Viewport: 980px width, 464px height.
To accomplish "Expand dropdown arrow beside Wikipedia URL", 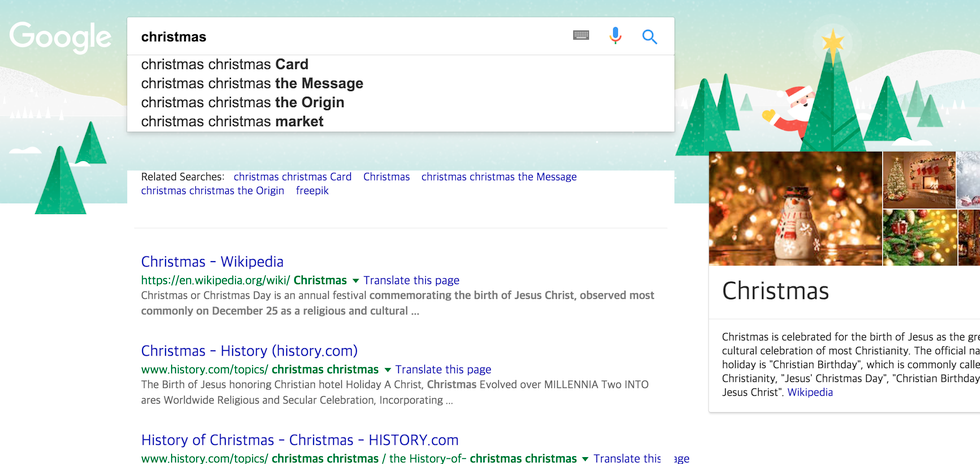I will coord(356,281).
